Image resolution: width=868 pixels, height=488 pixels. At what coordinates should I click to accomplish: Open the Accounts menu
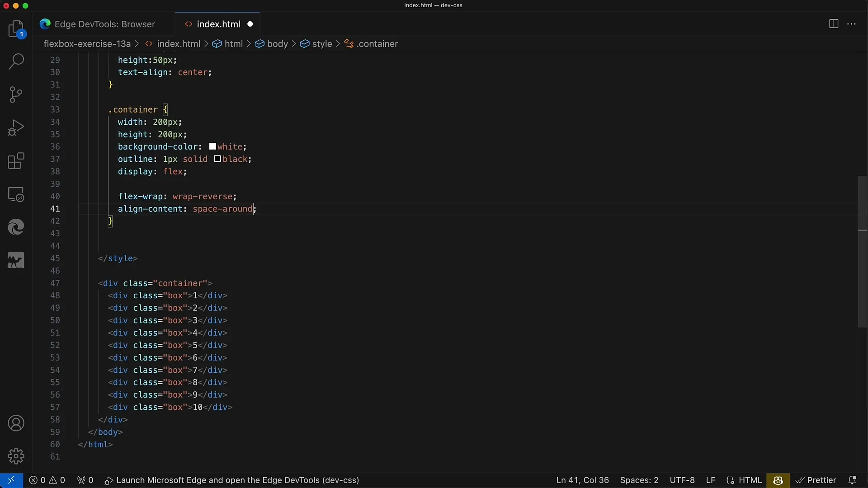(16, 423)
